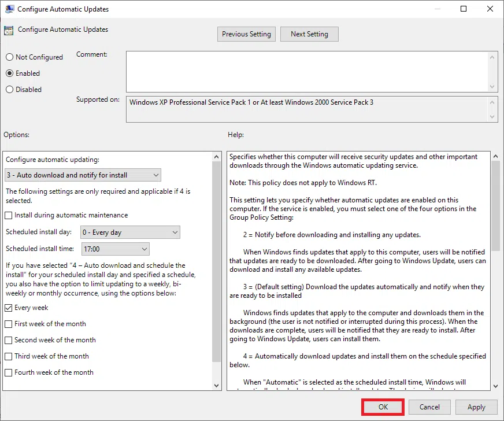504x421 pixels.
Task: Open the Configure automatic updating dropdown
Action: tap(83, 175)
